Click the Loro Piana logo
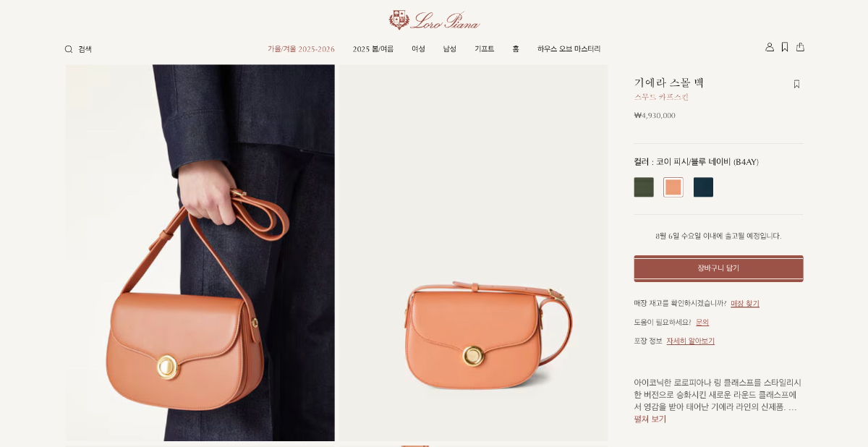868x447 pixels. pos(434,20)
